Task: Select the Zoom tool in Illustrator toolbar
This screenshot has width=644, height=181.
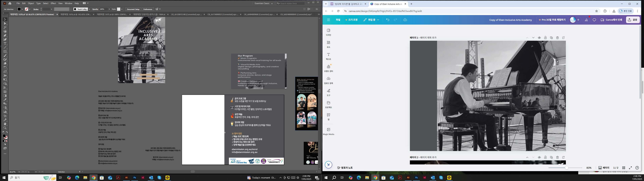Action: click(x=5, y=128)
